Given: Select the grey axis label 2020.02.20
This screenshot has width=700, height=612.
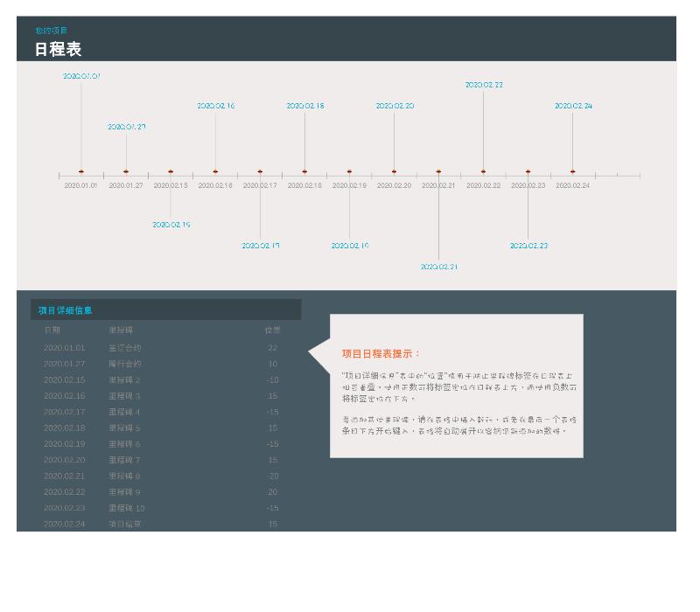Looking at the screenshot, I should [x=395, y=185].
